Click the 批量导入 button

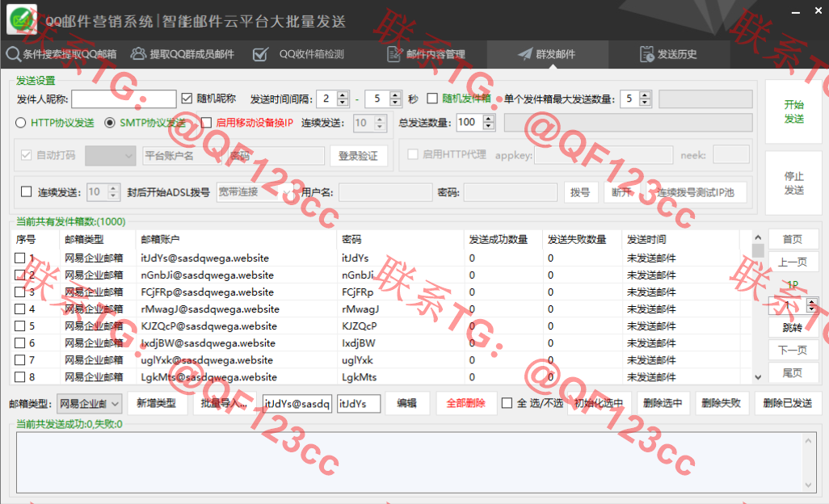point(224,403)
